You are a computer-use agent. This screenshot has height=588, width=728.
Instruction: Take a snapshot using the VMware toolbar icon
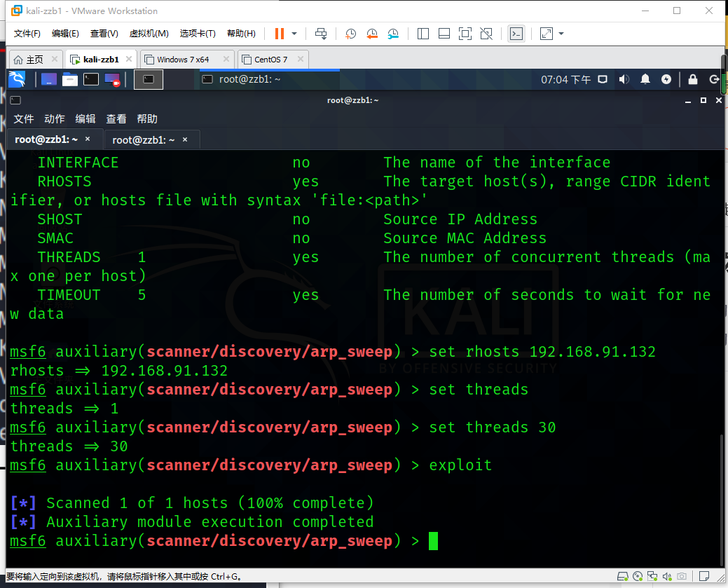(x=351, y=33)
